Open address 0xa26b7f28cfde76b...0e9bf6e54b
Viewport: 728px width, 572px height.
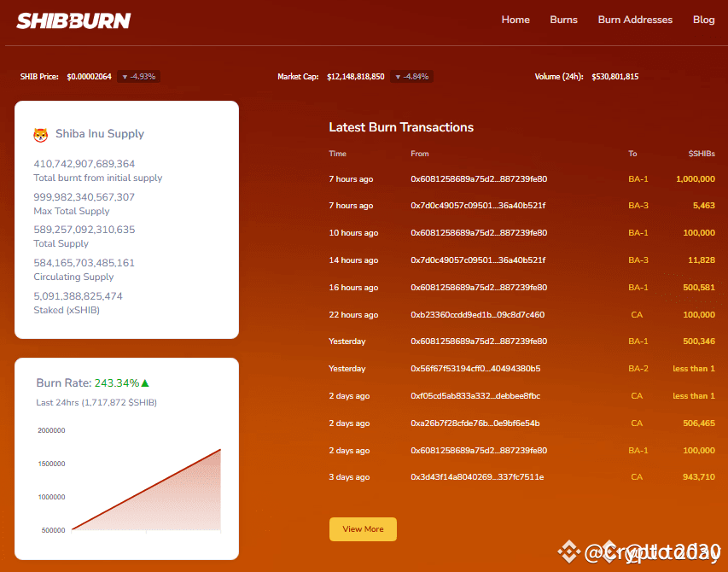(475, 423)
